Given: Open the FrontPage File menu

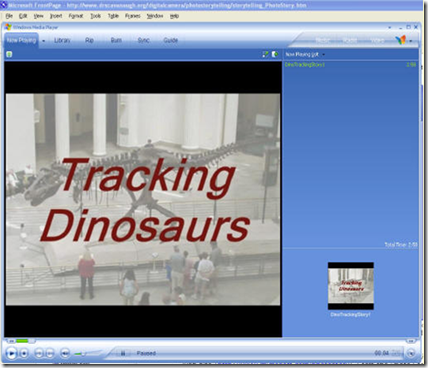Looking at the screenshot, I should point(9,16).
